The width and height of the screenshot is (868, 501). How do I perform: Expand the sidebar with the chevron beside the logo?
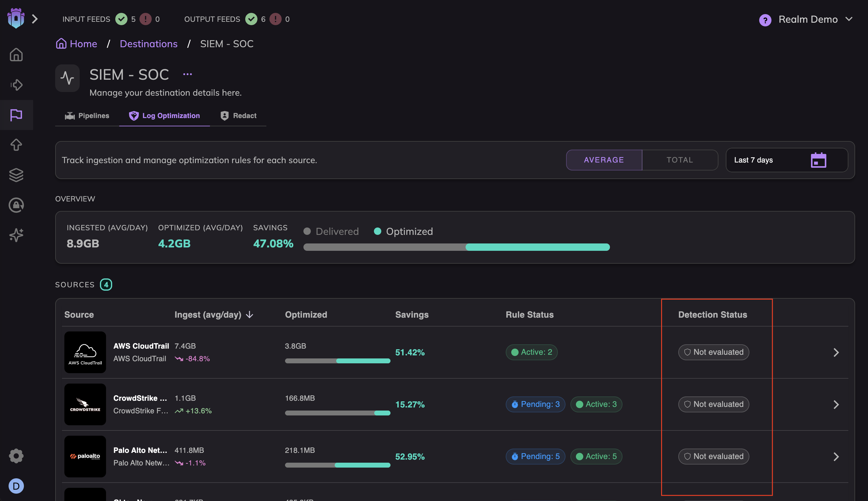tap(35, 19)
